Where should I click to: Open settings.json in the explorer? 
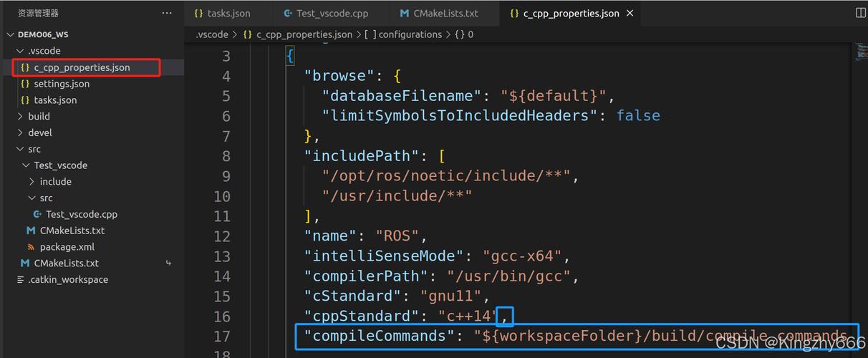tap(62, 84)
